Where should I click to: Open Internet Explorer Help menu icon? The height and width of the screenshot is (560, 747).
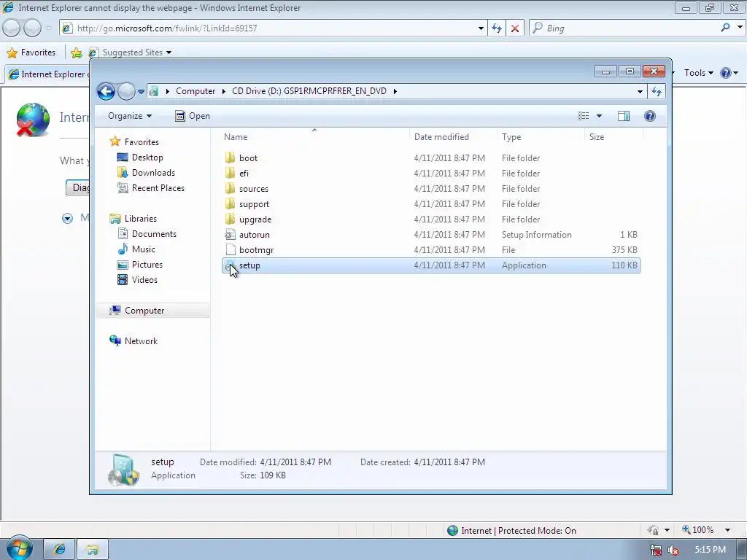coord(729,73)
